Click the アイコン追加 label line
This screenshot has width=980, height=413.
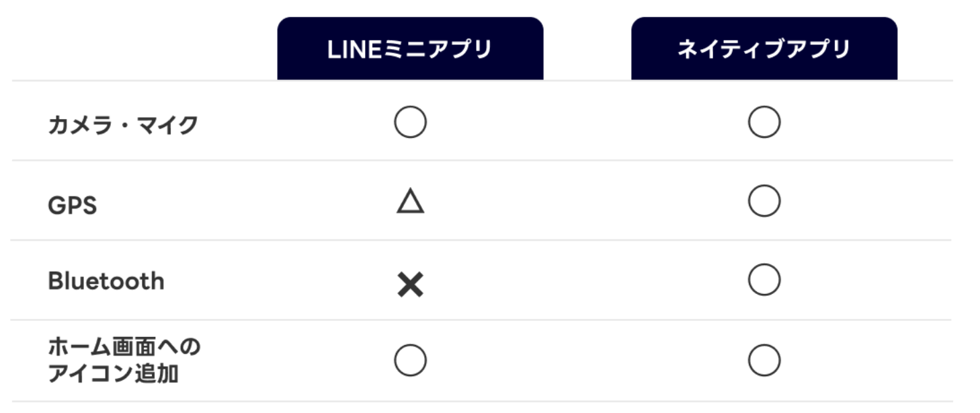click(x=113, y=373)
